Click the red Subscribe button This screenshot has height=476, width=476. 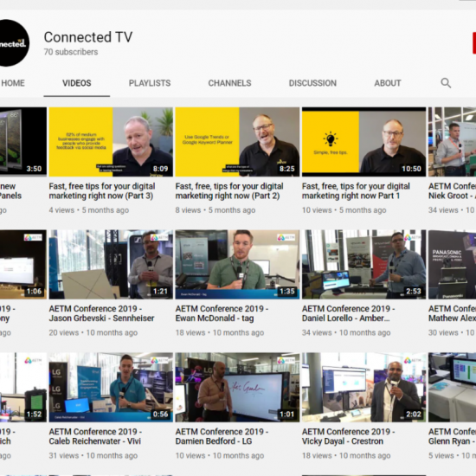474,42
